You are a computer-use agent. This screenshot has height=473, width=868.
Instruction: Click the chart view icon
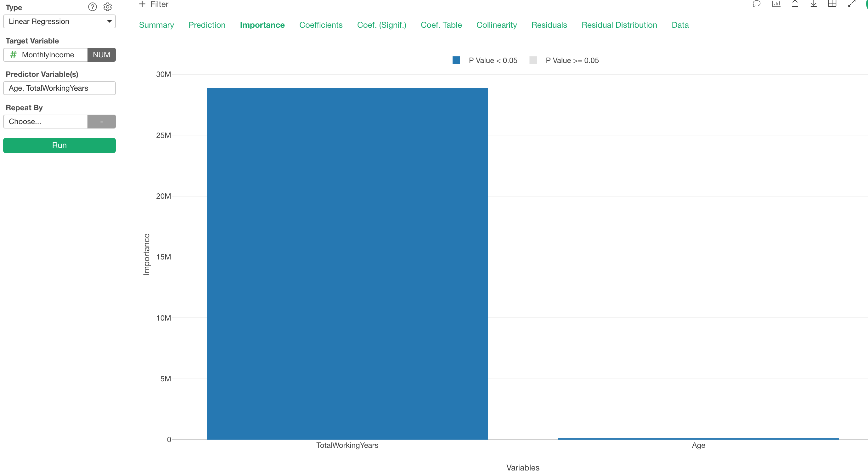click(776, 4)
